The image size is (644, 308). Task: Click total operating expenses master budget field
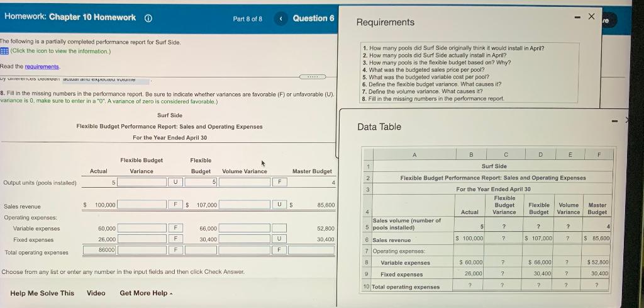pos(311,249)
